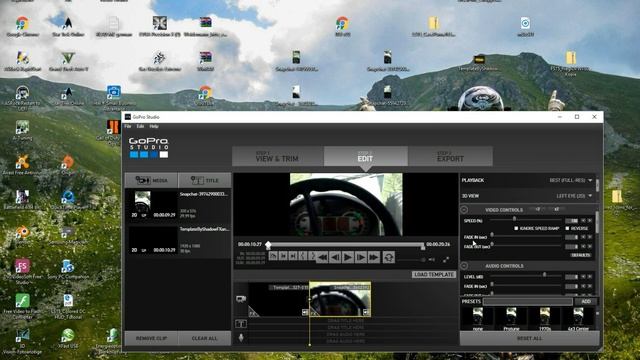
Task: Switch to Step 1 View & Trim tab
Action: tap(278, 156)
